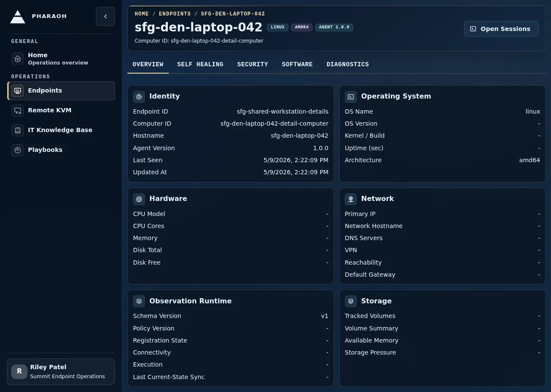Click the ENDPOINTS breadcrumb link
The width and height of the screenshot is (551, 392).
175,14
